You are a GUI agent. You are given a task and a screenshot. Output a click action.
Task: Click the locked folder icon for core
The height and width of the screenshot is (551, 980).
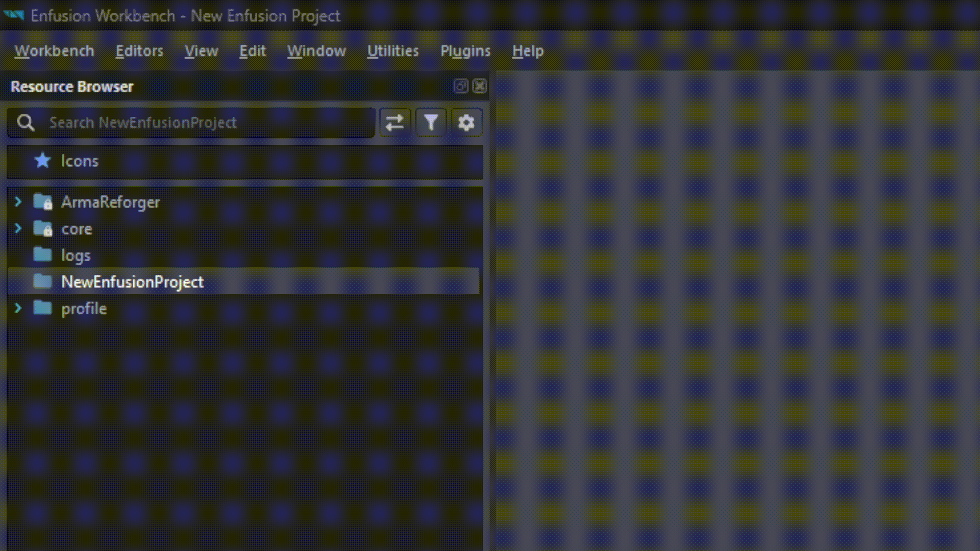point(43,229)
